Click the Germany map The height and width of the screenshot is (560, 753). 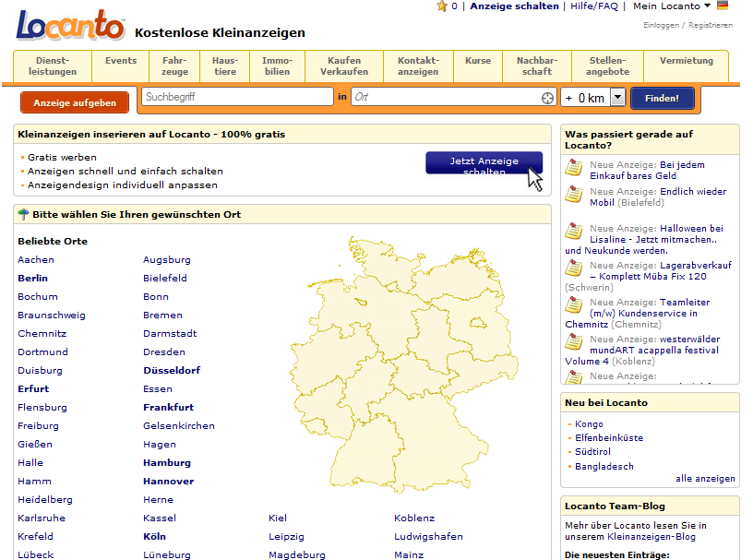[x=404, y=364]
